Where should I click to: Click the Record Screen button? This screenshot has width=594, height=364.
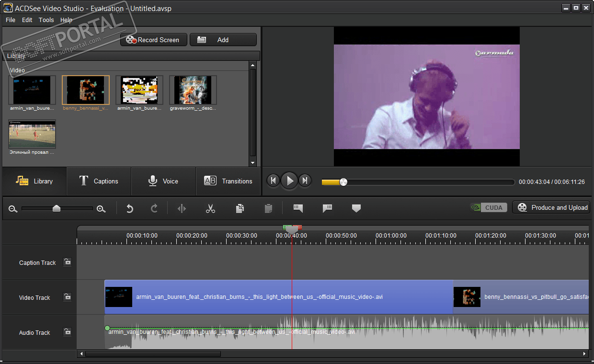click(153, 40)
